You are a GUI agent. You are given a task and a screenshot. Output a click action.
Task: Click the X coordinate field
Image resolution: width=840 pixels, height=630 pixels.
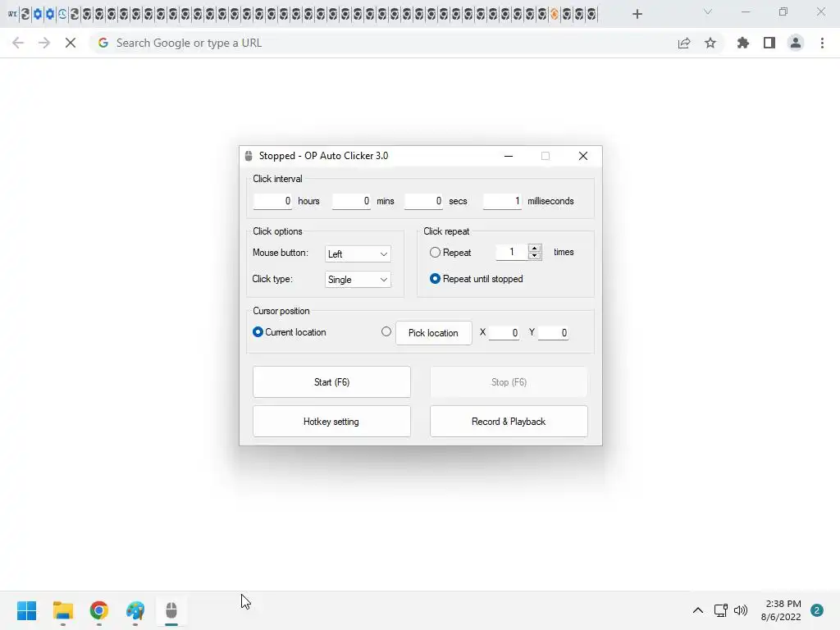coord(504,333)
